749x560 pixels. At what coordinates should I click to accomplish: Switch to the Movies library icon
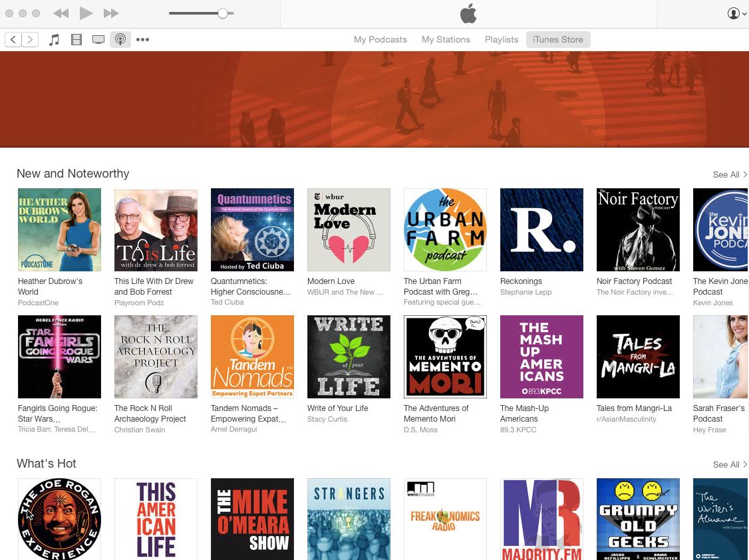click(x=76, y=40)
